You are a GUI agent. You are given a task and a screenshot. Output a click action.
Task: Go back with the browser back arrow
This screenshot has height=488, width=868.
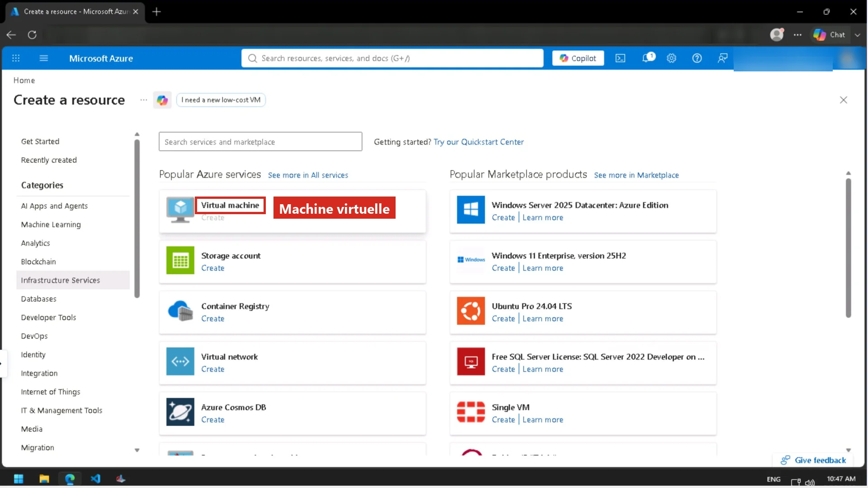[x=11, y=35]
